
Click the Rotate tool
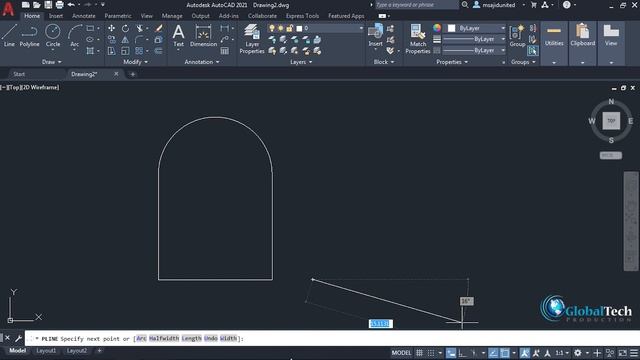coord(125,28)
